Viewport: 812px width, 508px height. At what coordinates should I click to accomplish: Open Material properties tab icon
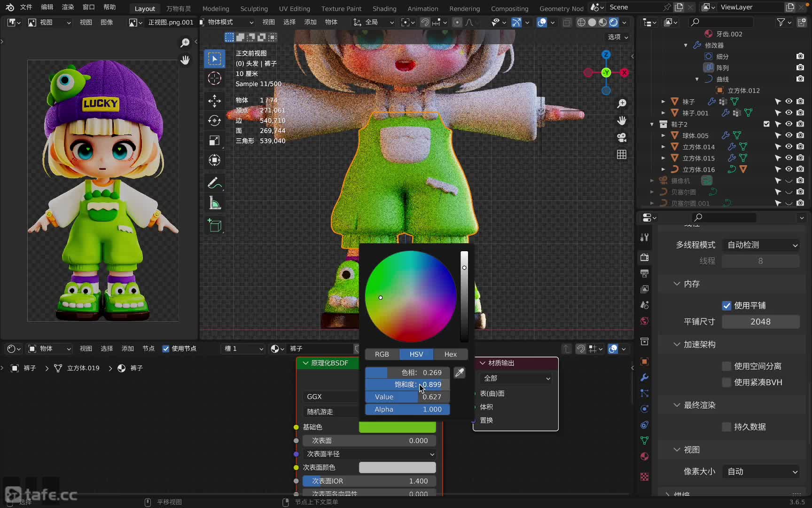(x=645, y=456)
